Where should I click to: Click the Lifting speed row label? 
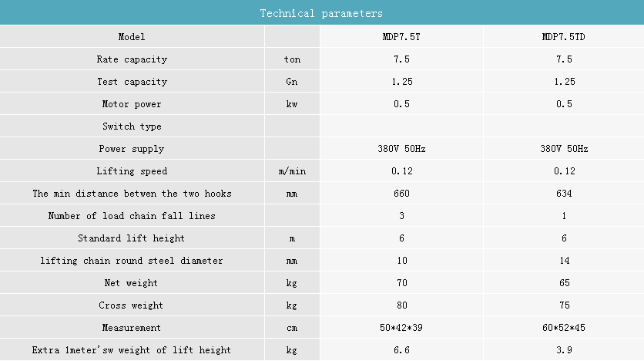[132, 171]
